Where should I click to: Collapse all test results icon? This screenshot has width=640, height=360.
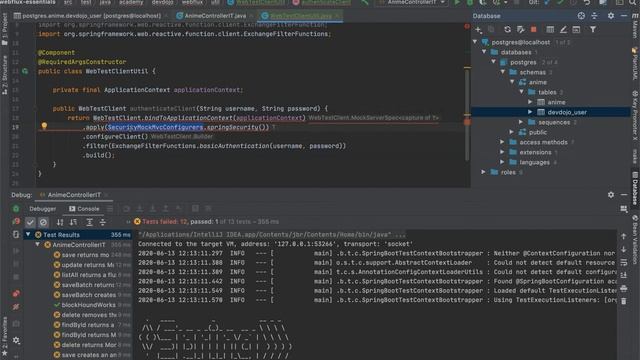pos(103,222)
